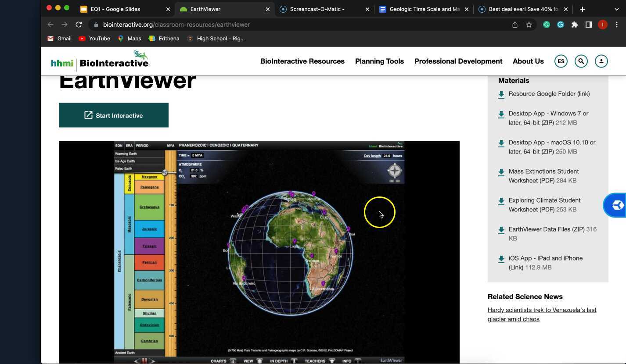Click download icon for macOS Desktop App

tap(501, 143)
